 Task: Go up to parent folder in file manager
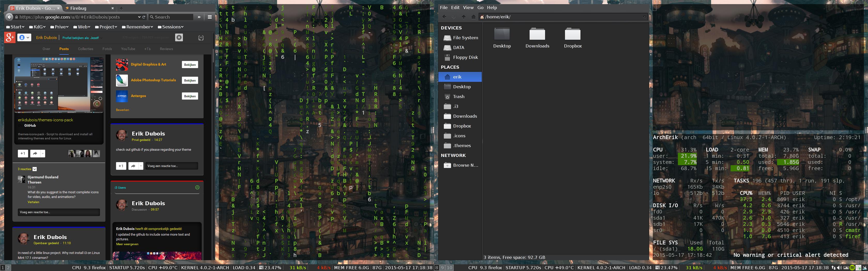coord(464,17)
